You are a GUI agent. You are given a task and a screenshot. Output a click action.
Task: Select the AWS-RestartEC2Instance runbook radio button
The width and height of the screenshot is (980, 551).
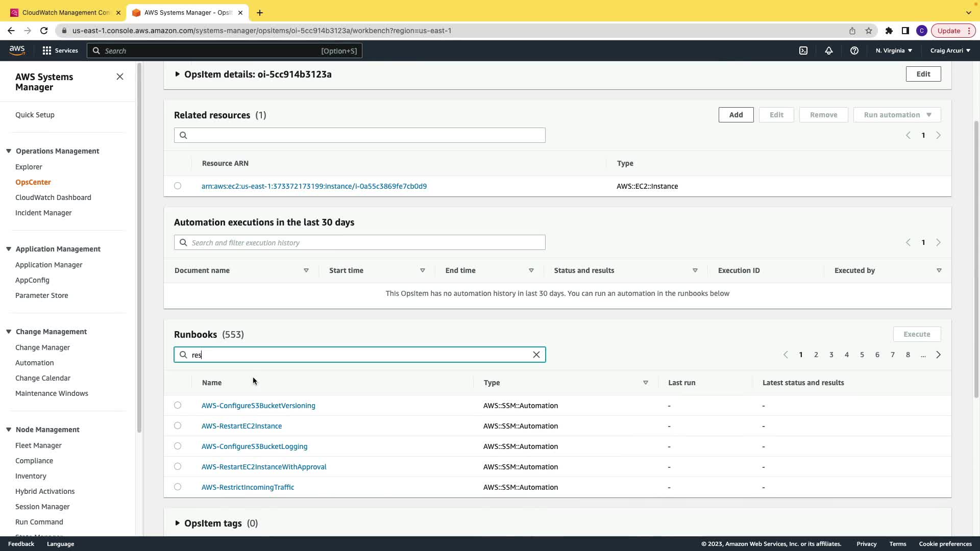pyautogui.click(x=178, y=425)
